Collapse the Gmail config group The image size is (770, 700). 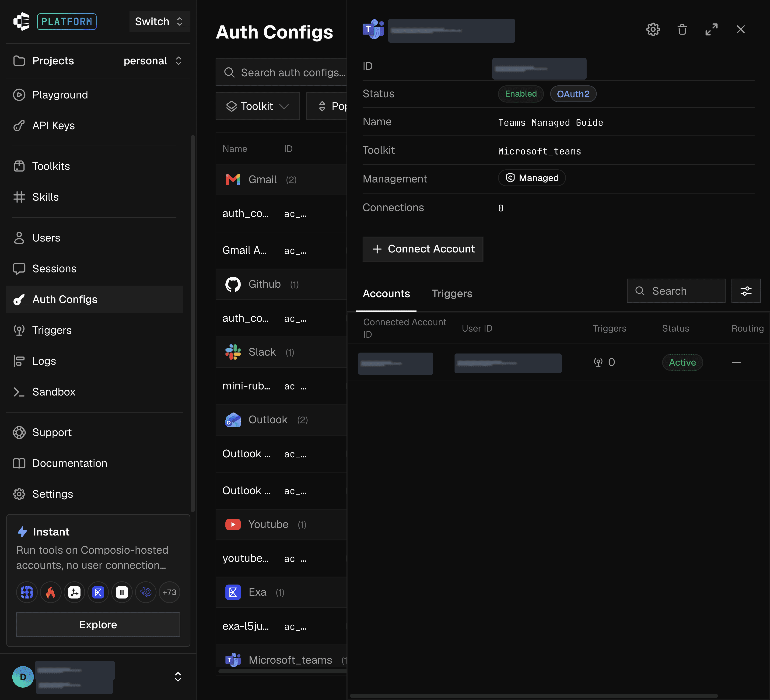281,179
